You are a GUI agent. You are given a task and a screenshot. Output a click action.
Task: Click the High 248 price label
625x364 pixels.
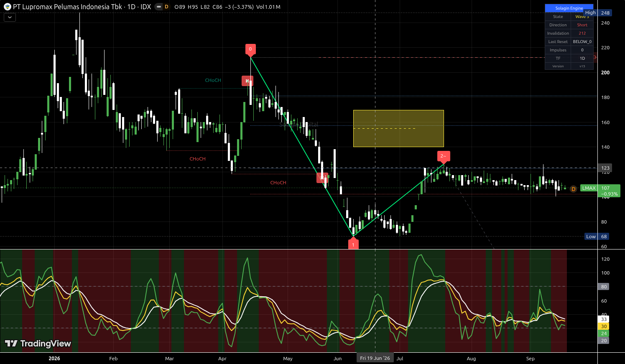tap(597, 13)
